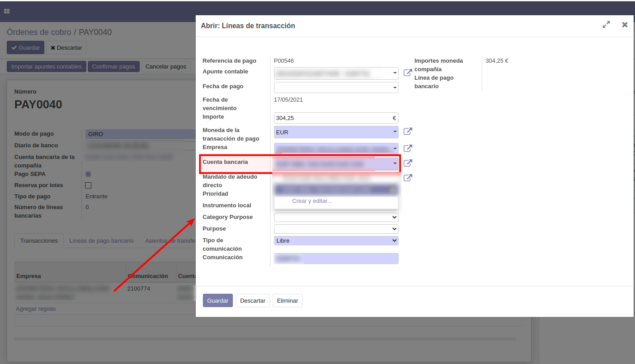Open the apps grid menu icon

click(7, 11)
